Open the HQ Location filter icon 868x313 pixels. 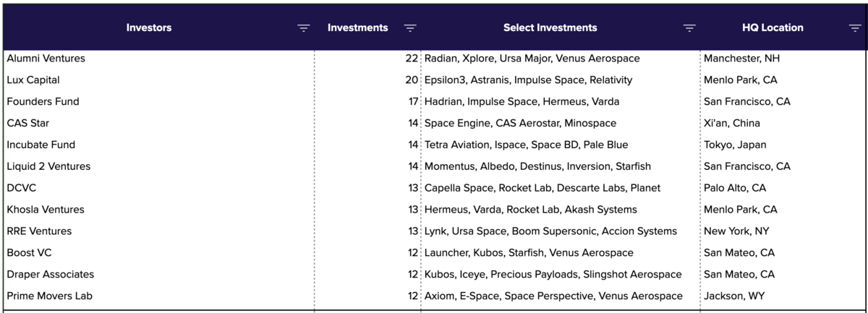tap(854, 28)
